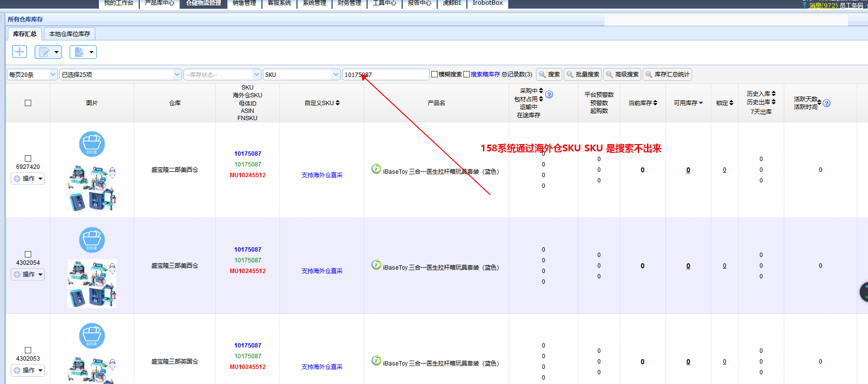Click the 库存汇总统计 statistics button
The width and height of the screenshot is (868, 384).
667,74
